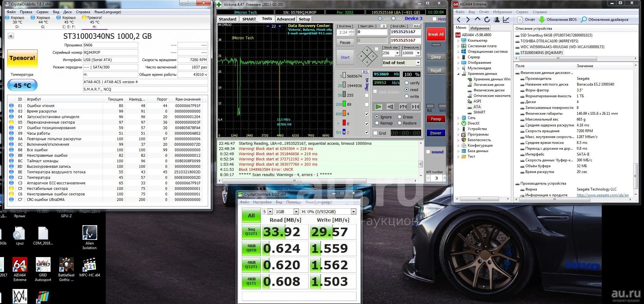
Task: Open Избранное tab in AIDA64
Action: pos(480,28)
